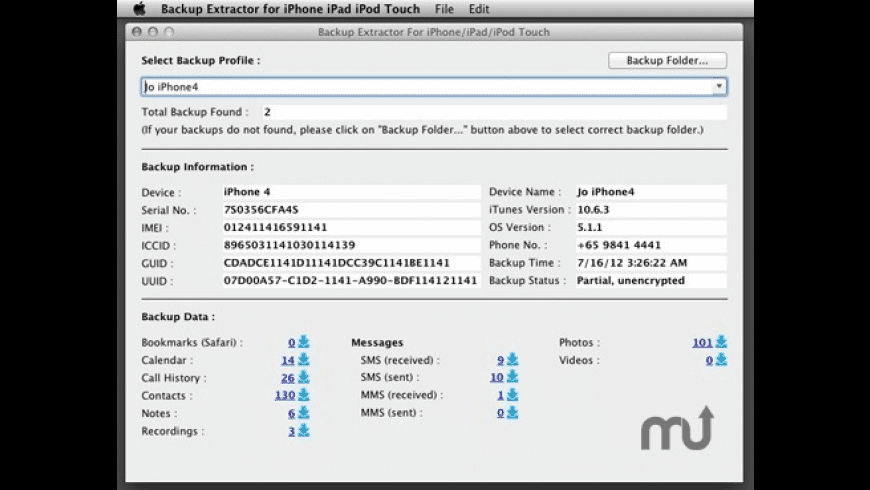Click the SMS (sent) download icon
870x490 pixels.
point(512,377)
